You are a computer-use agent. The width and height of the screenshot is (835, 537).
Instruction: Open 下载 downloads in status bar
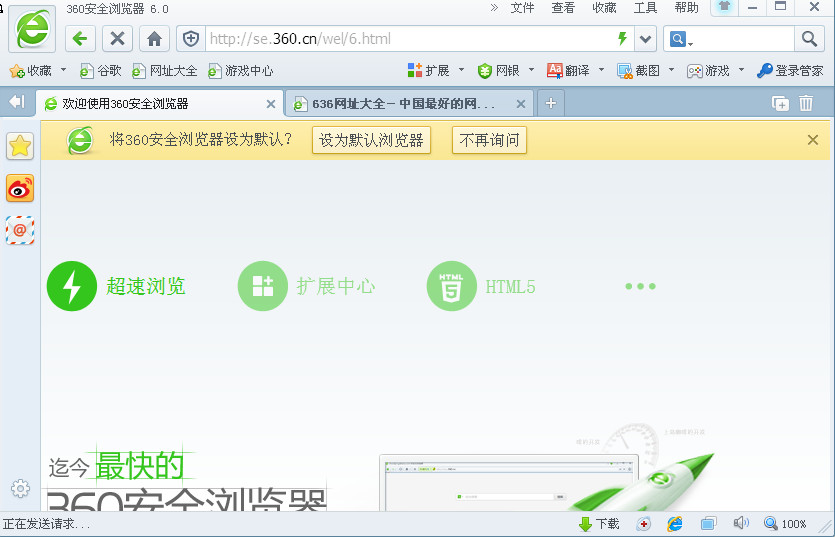599,524
